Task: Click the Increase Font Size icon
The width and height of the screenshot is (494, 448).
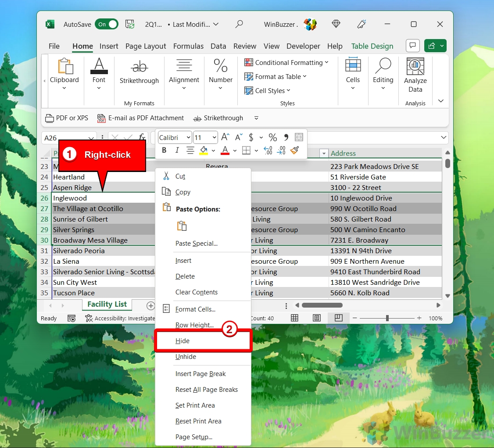Action: tap(225, 137)
